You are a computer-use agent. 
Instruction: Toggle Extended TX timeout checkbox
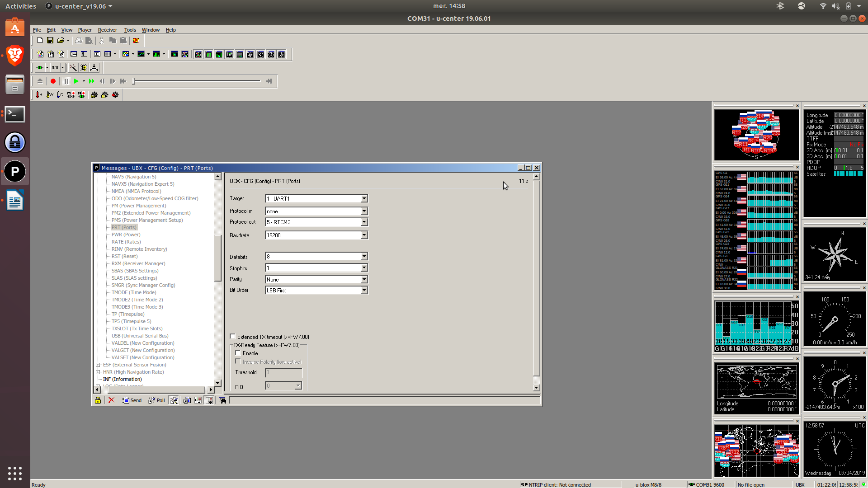click(232, 337)
